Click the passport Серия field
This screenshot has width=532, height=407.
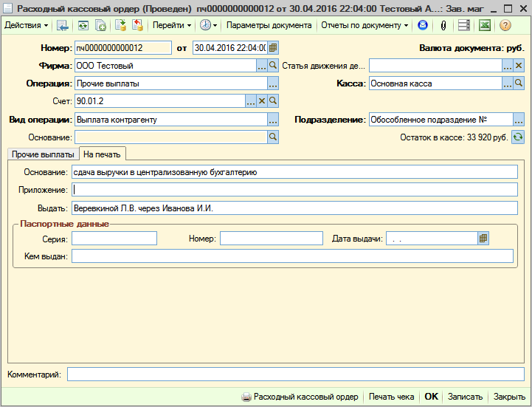(114, 238)
